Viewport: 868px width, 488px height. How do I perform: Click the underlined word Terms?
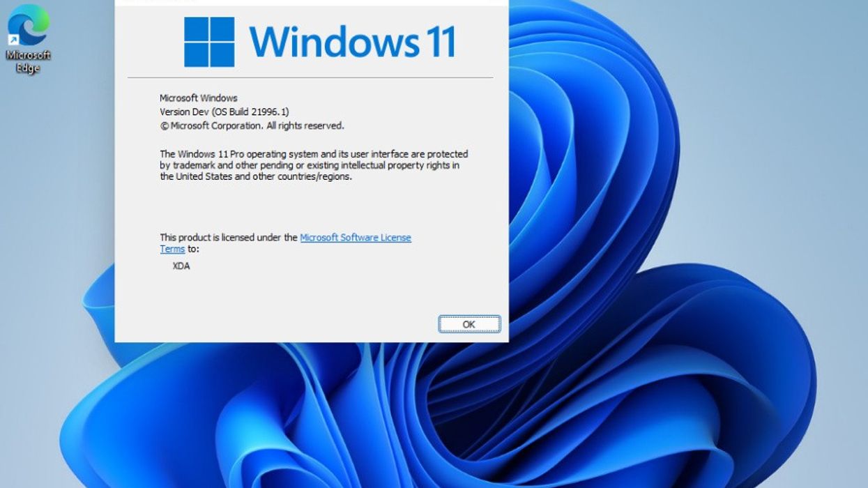pos(172,248)
